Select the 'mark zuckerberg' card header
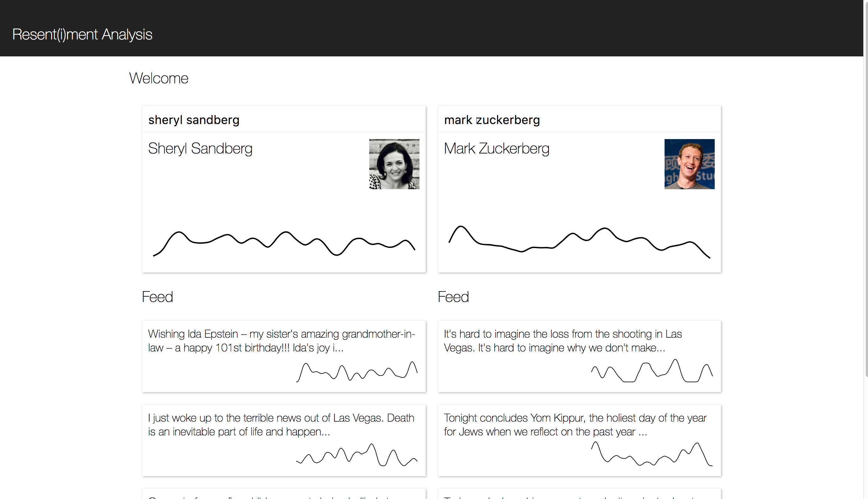The height and width of the screenshot is (499, 868). point(579,120)
